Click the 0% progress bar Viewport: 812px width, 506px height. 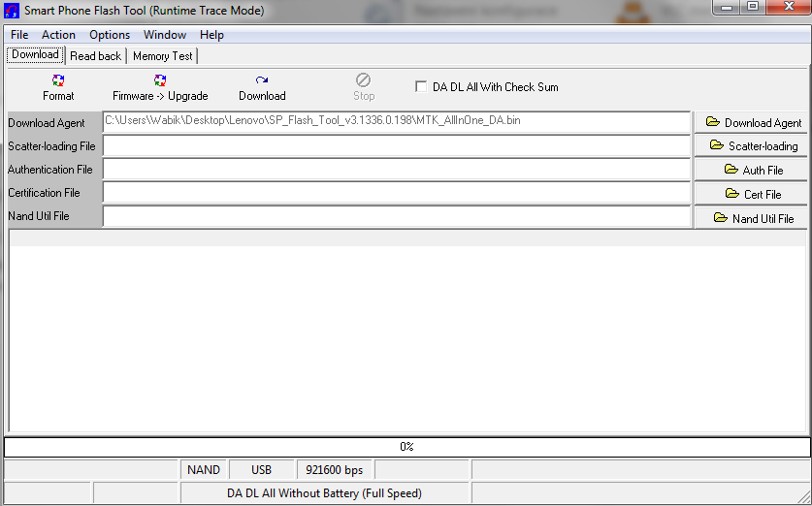406,447
